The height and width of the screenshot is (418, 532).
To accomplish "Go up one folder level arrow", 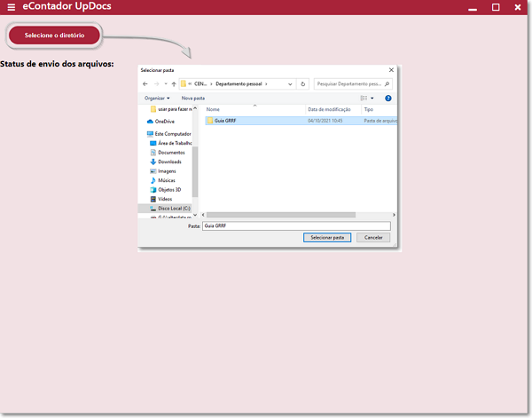I will (x=174, y=84).
